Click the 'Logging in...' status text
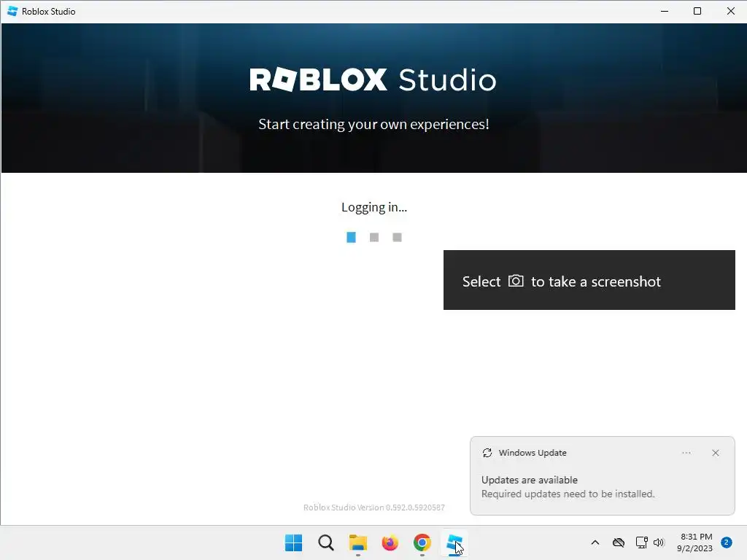The height and width of the screenshot is (560, 747). point(374,207)
